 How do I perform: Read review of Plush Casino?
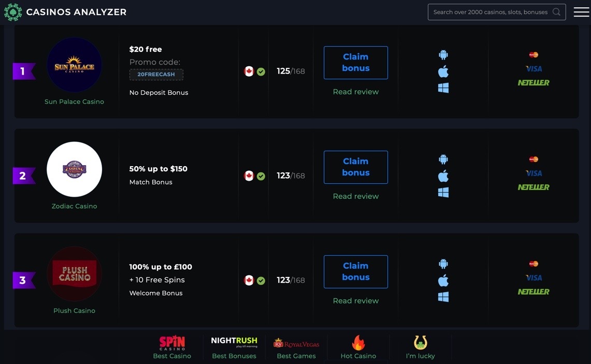click(x=356, y=301)
